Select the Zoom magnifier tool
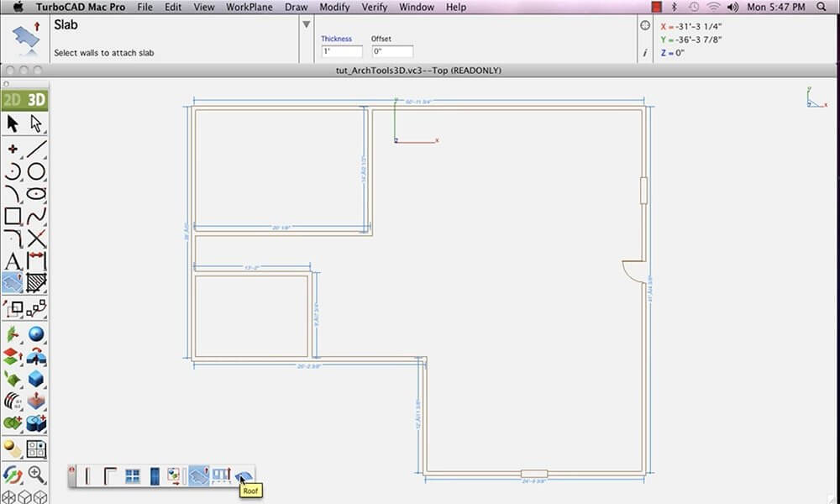This screenshot has width=840, height=504. point(35,475)
